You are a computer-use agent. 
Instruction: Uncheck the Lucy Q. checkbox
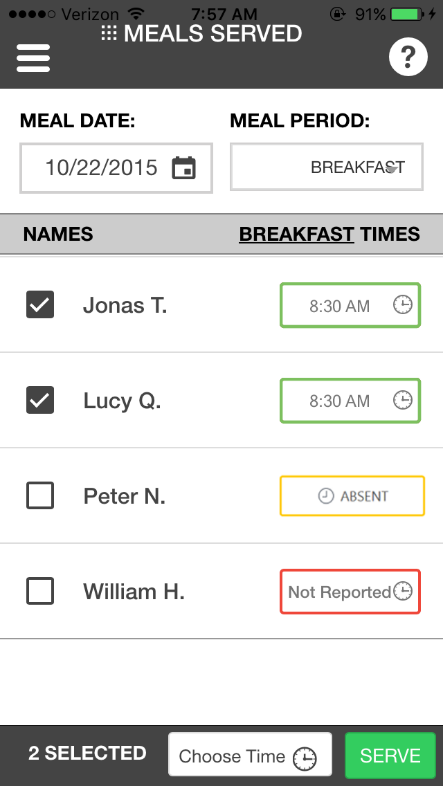(x=40, y=400)
